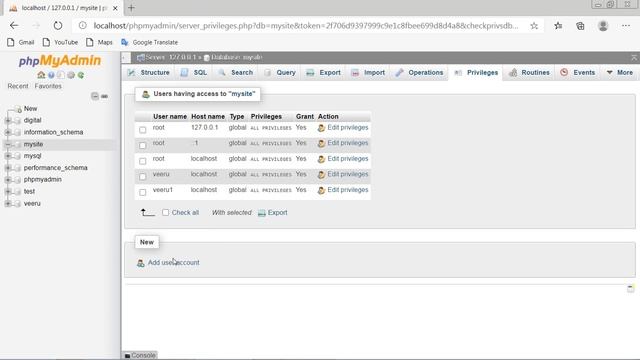Click the browser address bar URL

pos(306,26)
